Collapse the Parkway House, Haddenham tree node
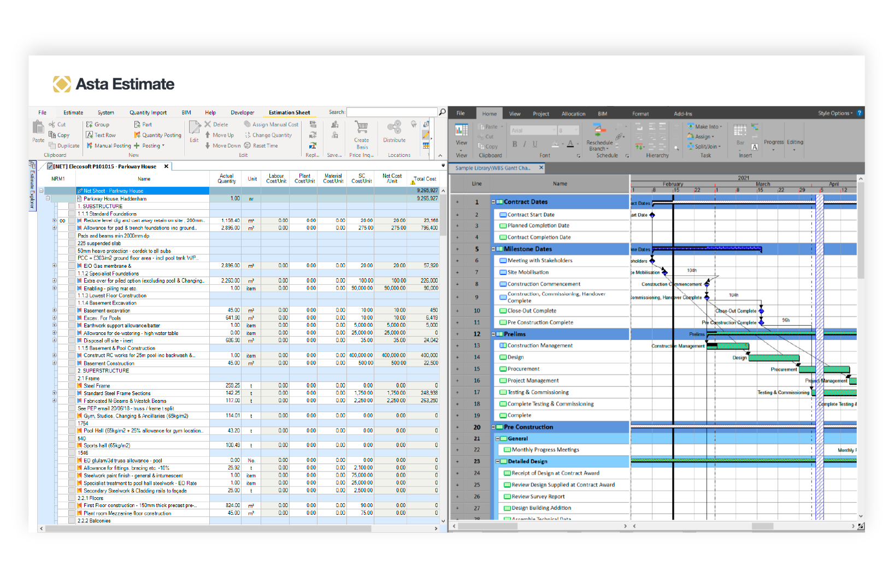Image resolution: width=894 pixels, height=588 pixels. point(48,198)
